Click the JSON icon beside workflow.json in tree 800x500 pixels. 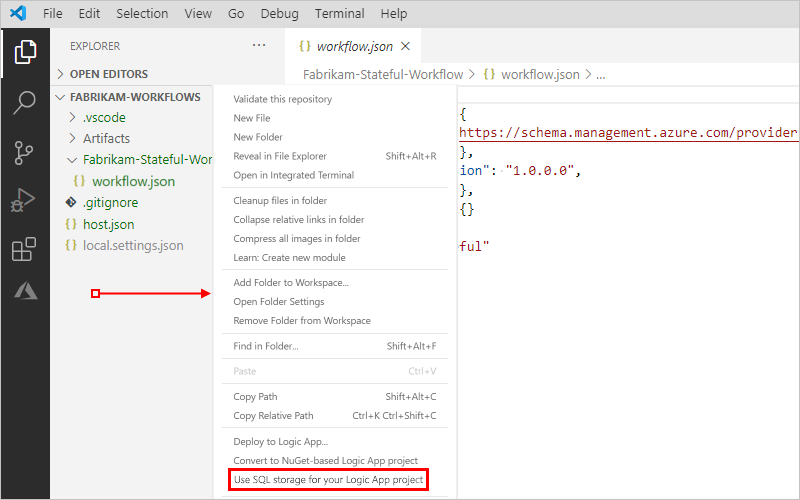point(79,181)
